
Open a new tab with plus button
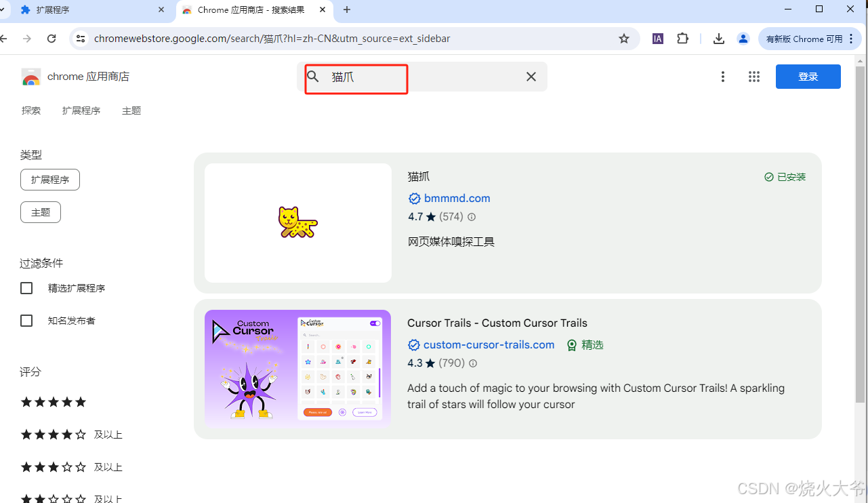pyautogui.click(x=347, y=9)
